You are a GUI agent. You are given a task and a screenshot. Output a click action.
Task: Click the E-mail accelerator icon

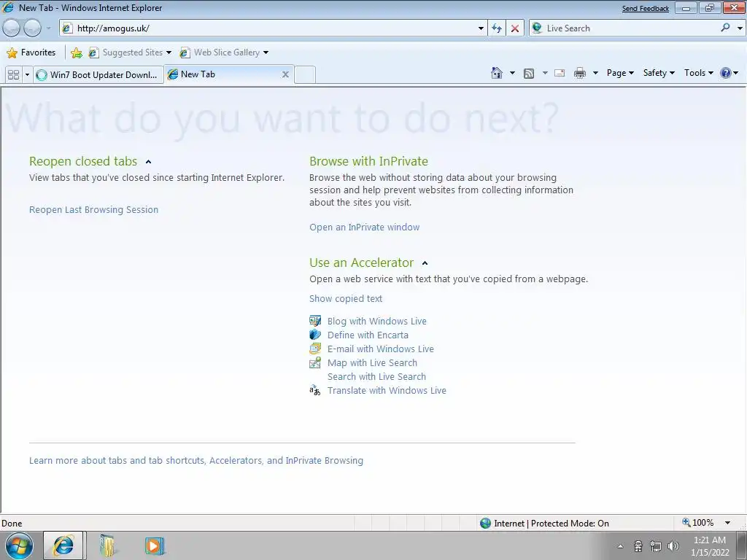[315, 348]
